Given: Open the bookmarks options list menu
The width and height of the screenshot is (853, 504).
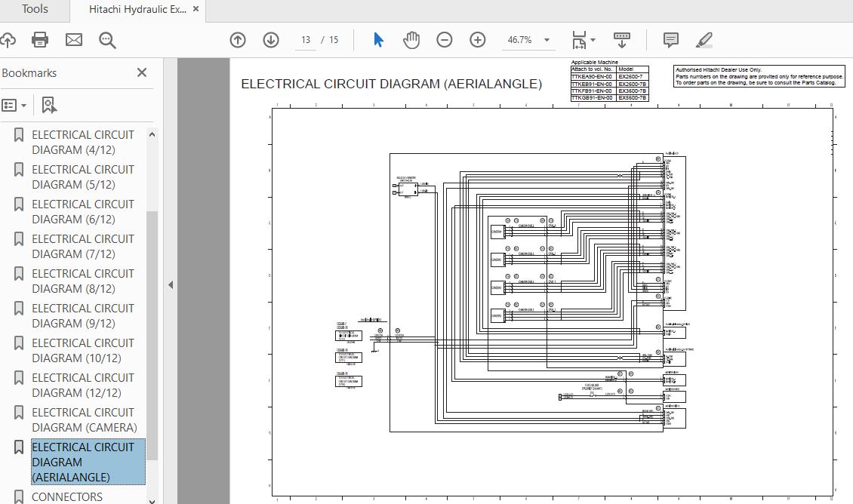Looking at the screenshot, I should [x=14, y=105].
